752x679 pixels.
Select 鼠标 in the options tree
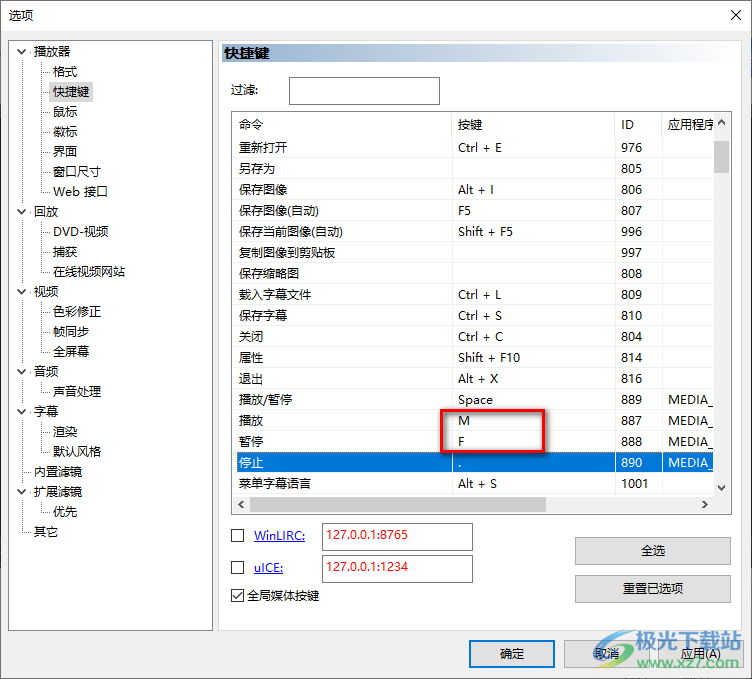[65, 112]
